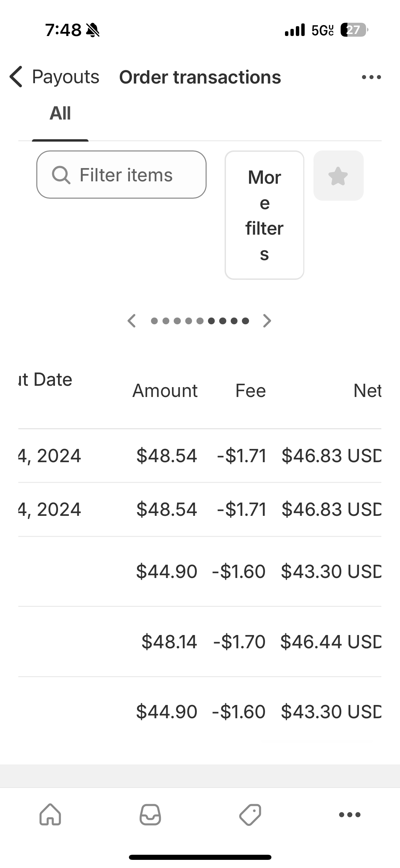Sort by Net column header
Viewport: 400px width, 868px height.
(x=367, y=391)
